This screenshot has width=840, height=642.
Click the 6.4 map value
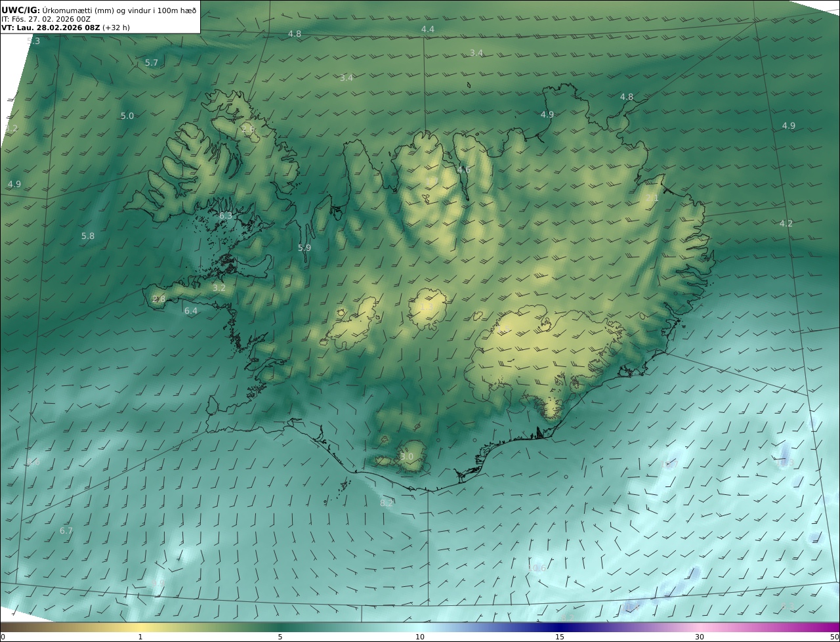point(191,311)
